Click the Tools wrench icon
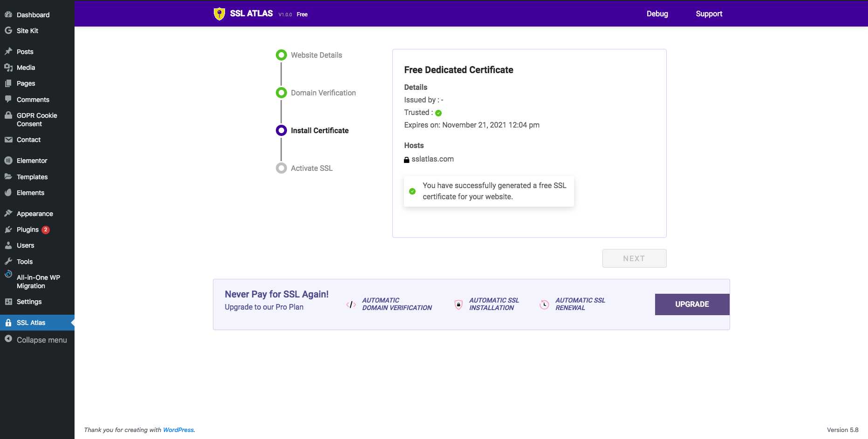 click(x=8, y=261)
